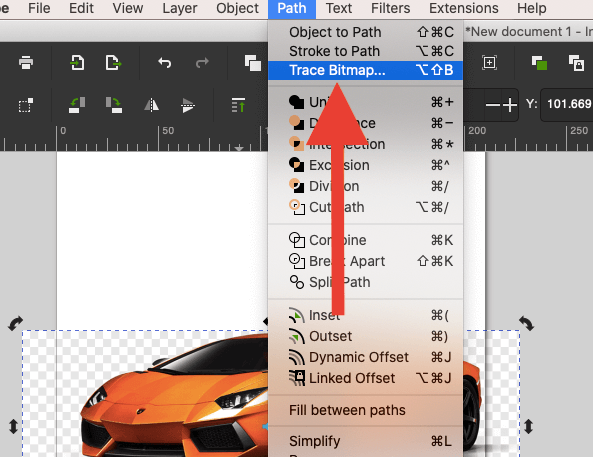
Task: Click the Y coordinate field
Action: tap(567, 104)
